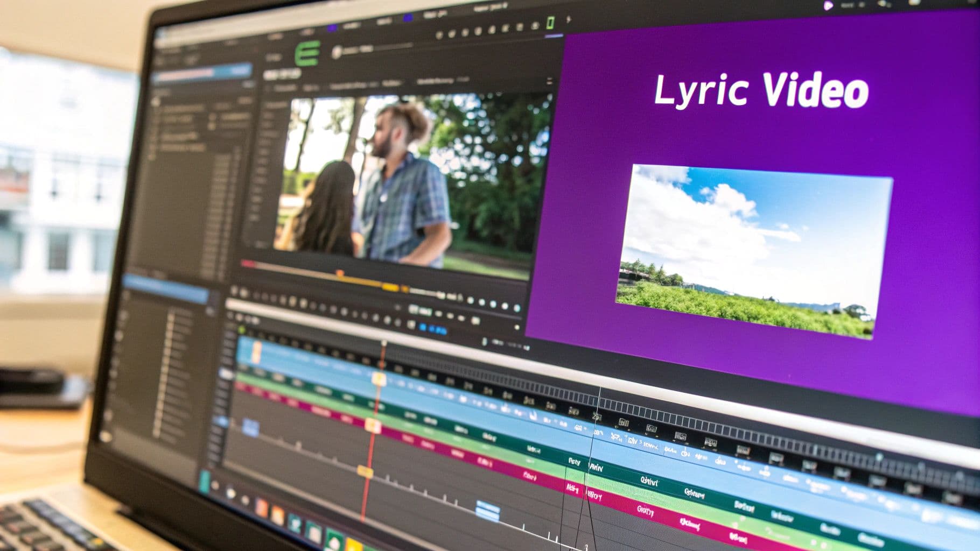Click the green E logo icon

click(307, 53)
